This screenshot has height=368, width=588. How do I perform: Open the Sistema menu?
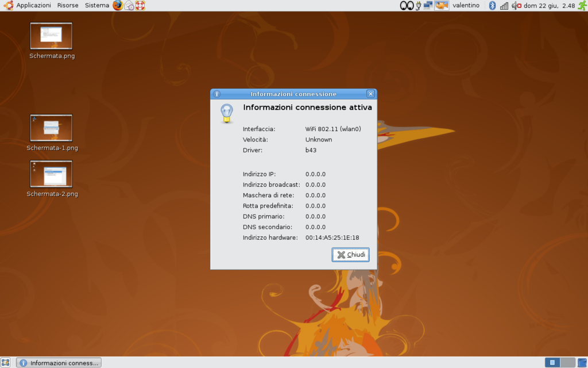(x=96, y=6)
